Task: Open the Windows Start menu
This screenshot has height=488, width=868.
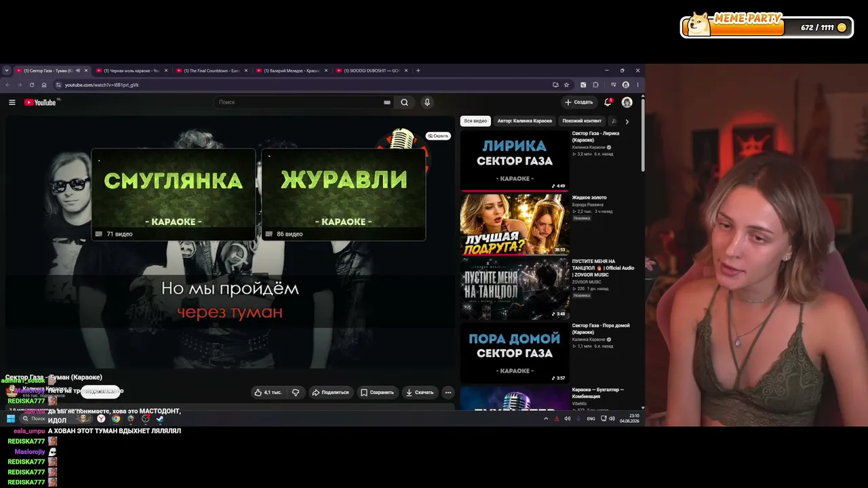Action: 10,419
